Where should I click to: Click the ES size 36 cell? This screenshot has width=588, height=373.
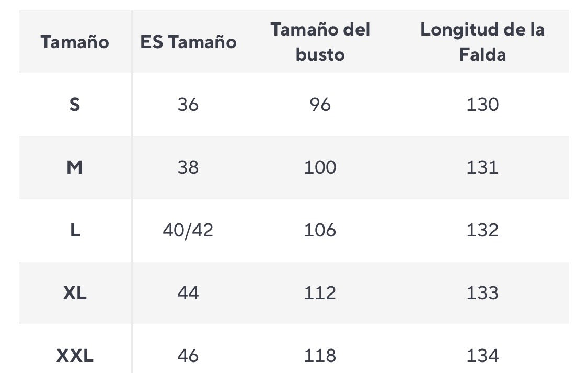click(188, 105)
